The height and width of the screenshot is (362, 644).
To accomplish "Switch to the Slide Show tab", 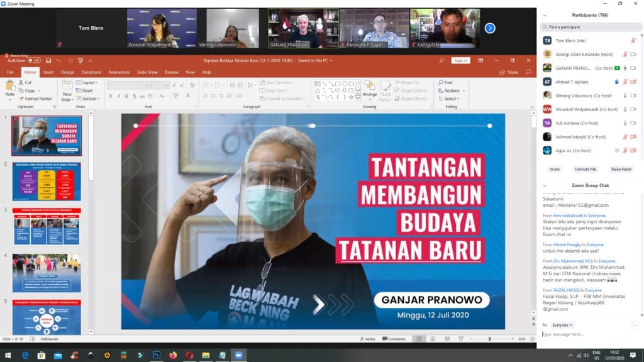I will click(147, 72).
